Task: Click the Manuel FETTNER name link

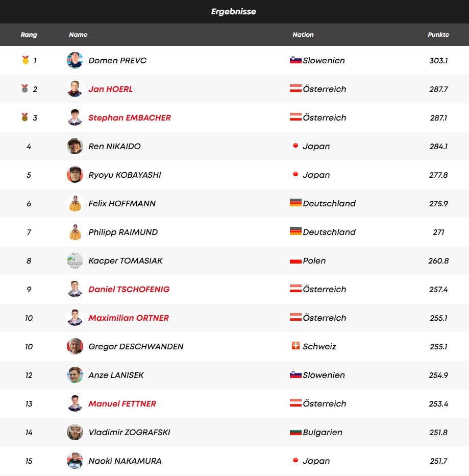Action: [x=122, y=403]
